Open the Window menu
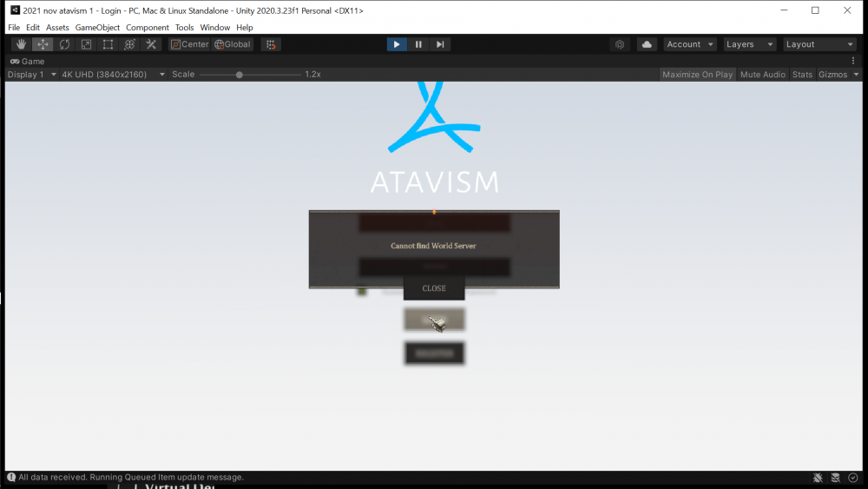Viewport: 868px width, 489px height. (x=215, y=28)
